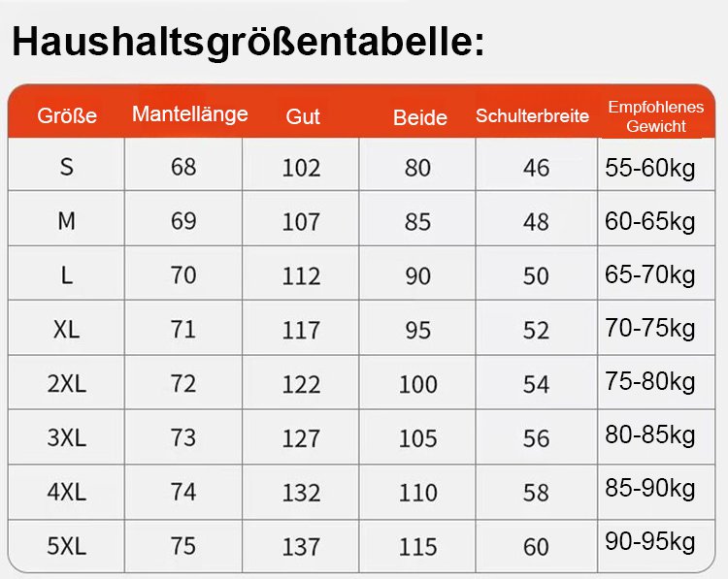Pick the 5XL size cell
The height and width of the screenshot is (579, 728).
click(x=66, y=546)
